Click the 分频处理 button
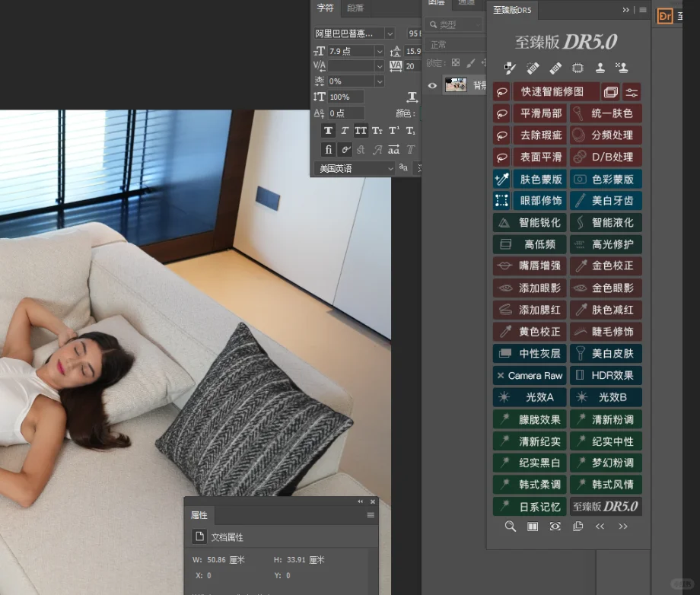Screen dimensions: 700x595 coord(606,135)
